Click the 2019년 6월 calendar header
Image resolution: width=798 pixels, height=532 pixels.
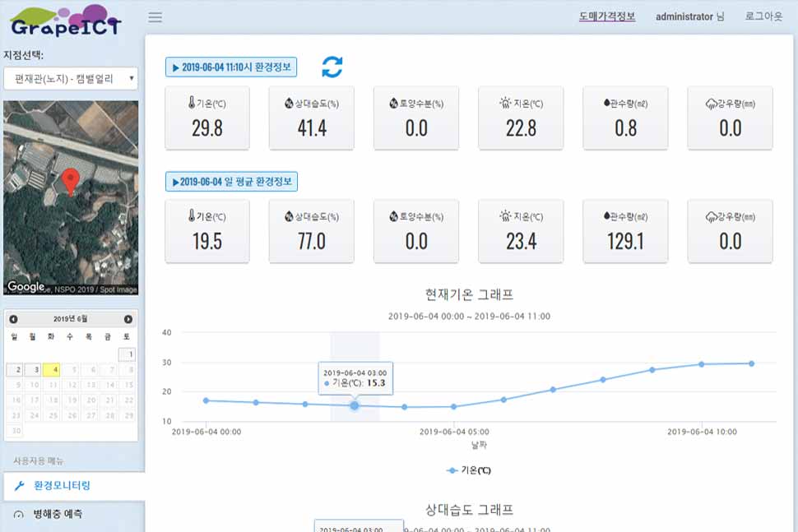click(71, 319)
